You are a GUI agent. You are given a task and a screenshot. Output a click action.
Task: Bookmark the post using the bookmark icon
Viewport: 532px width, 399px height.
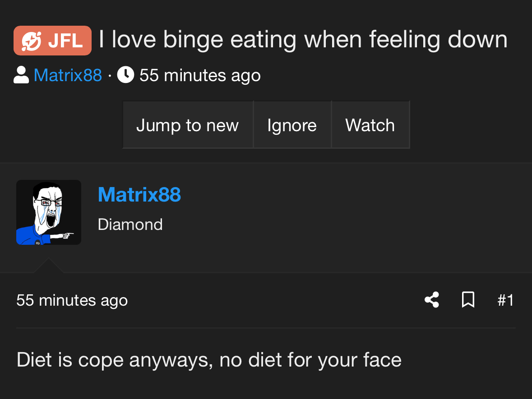tap(468, 300)
